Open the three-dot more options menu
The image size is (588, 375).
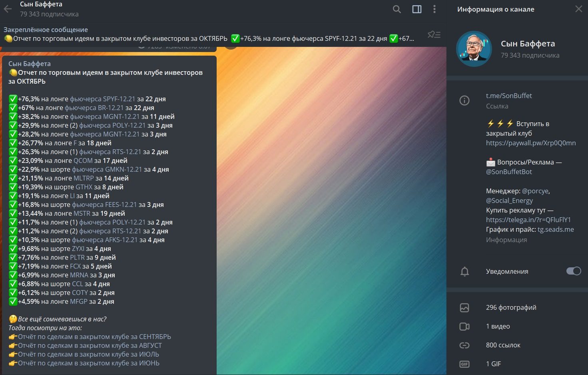point(435,9)
